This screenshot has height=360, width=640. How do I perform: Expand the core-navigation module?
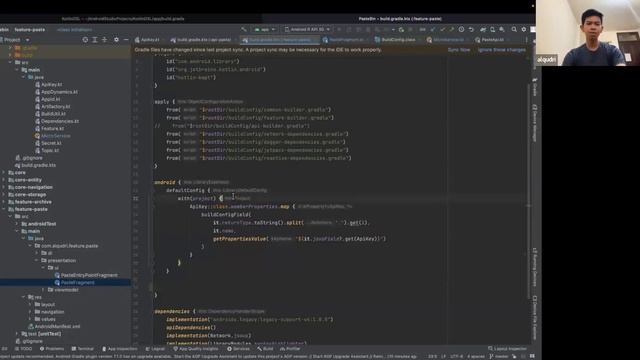click(4, 187)
